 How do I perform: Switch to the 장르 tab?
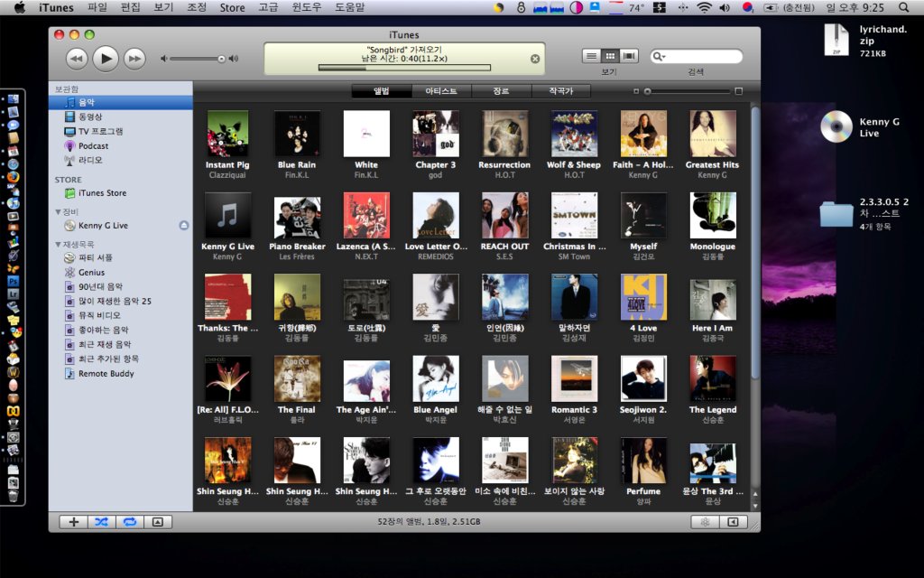point(501,91)
